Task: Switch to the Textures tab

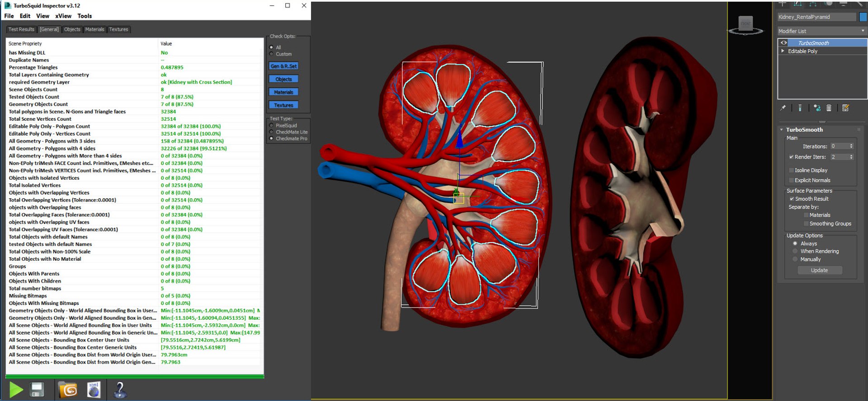Action: tap(118, 29)
